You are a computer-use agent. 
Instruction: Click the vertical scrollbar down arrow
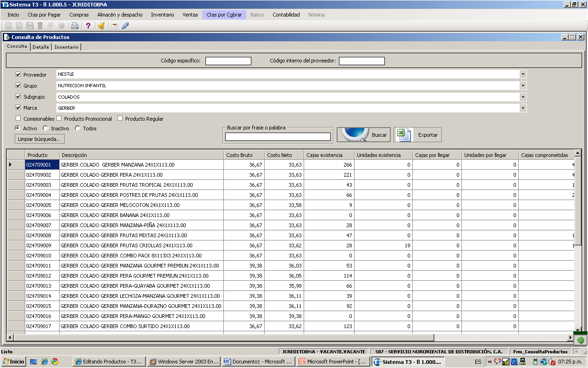pos(578,330)
